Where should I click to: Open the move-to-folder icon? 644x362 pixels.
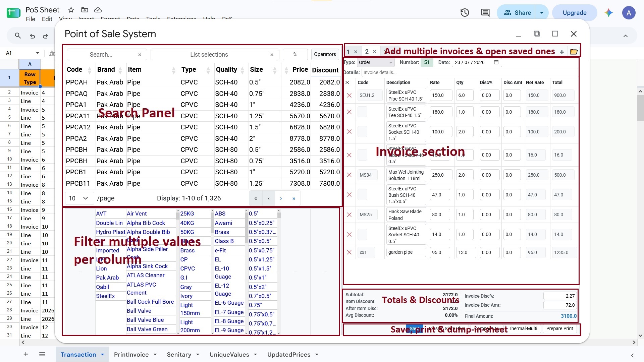coord(85,10)
